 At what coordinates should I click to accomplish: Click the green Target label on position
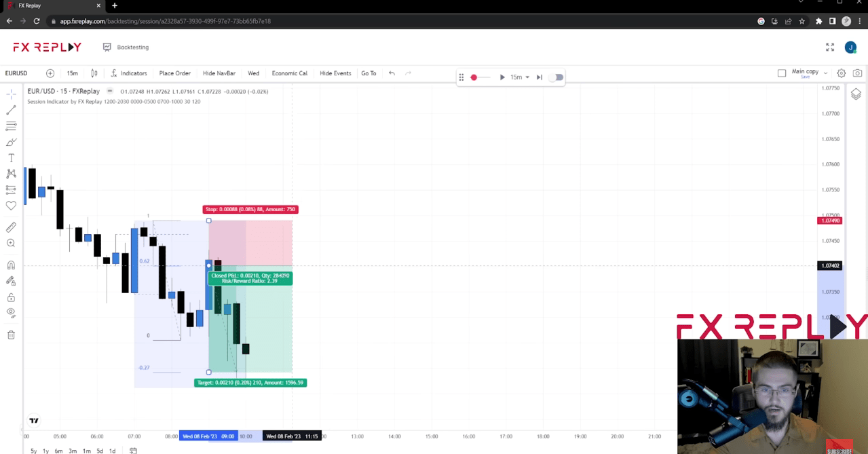(x=250, y=383)
